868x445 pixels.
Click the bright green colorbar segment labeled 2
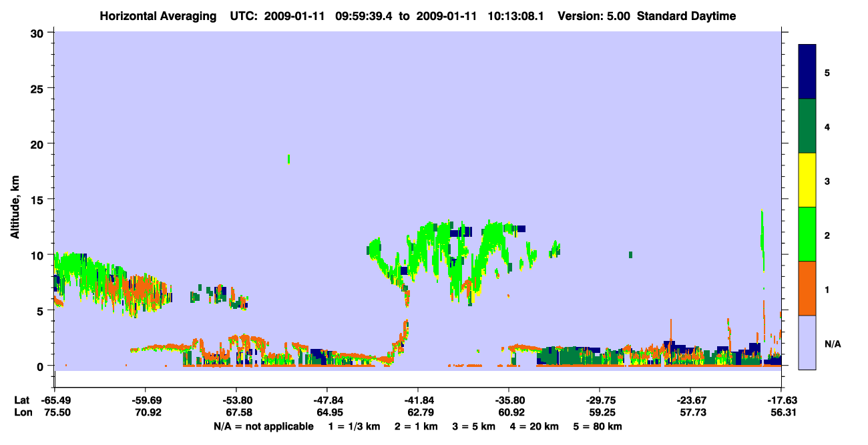pos(807,234)
